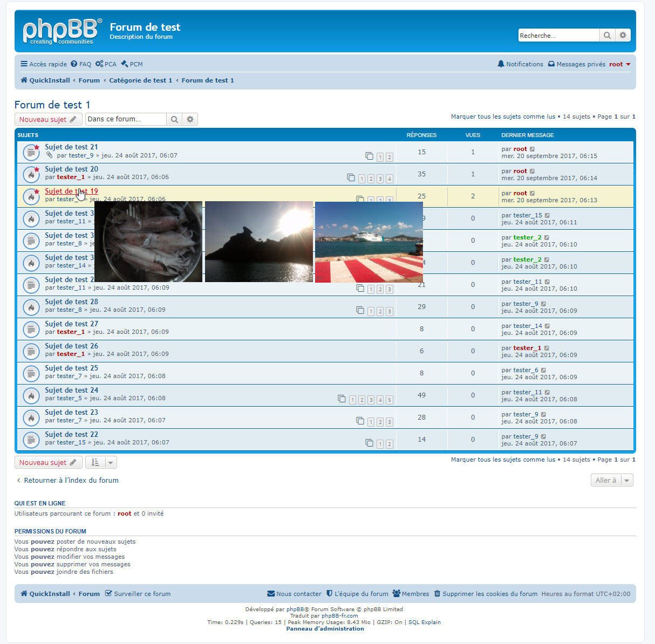Screen dimensions: 655x644
Task: Click hot unread topic icon for Sujet de test 20
Action: pos(31,175)
